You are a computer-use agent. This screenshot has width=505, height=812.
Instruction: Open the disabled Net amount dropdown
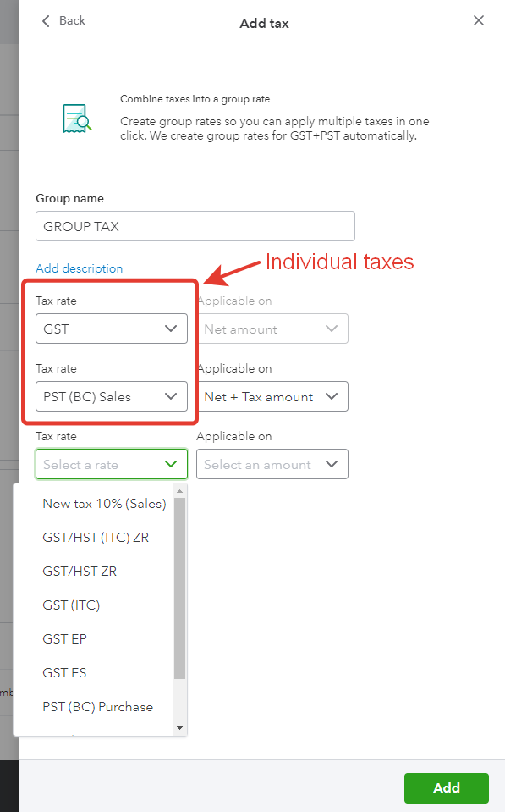(272, 329)
